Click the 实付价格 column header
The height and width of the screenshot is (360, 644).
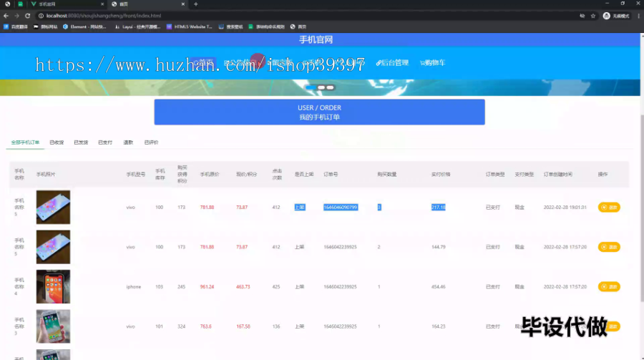pyautogui.click(x=441, y=174)
